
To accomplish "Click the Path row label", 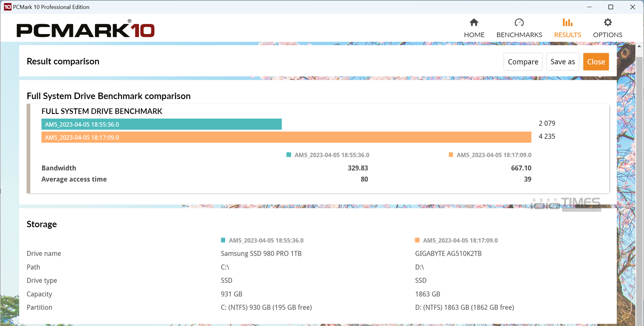I will click(33, 267).
